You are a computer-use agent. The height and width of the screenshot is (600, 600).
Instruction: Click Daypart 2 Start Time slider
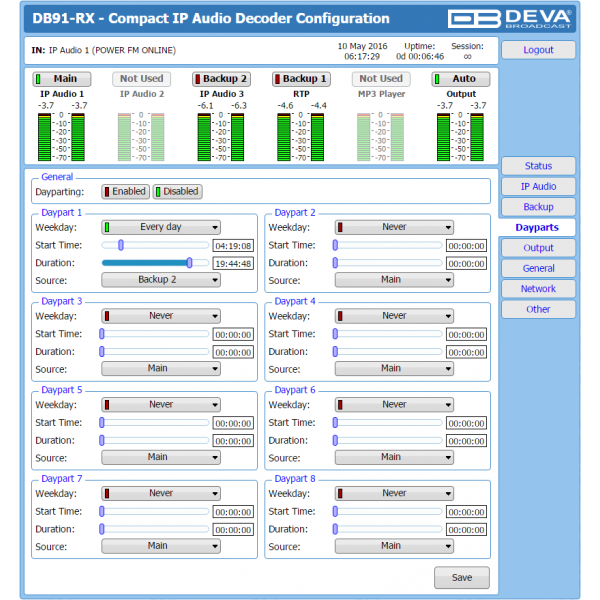(388, 245)
